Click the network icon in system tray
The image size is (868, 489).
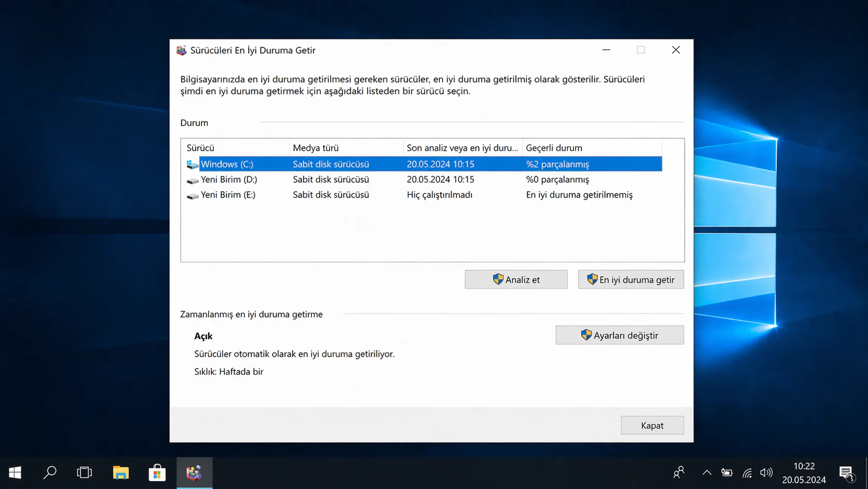point(747,472)
